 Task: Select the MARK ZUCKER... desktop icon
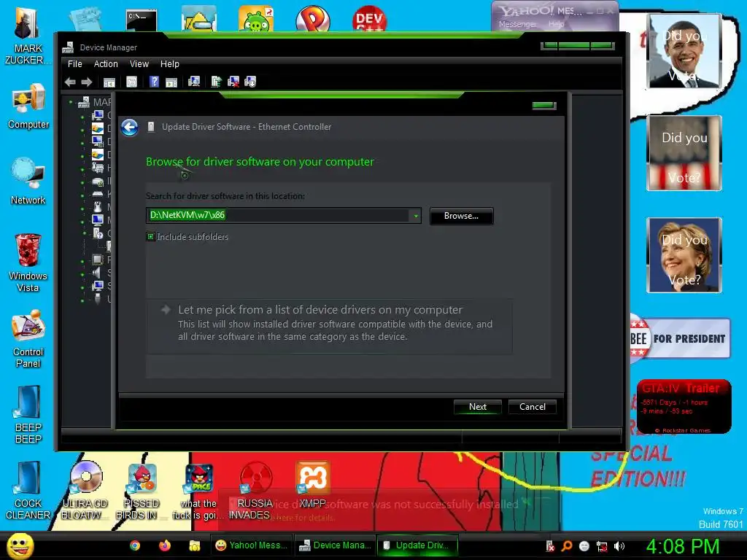tap(28, 37)
